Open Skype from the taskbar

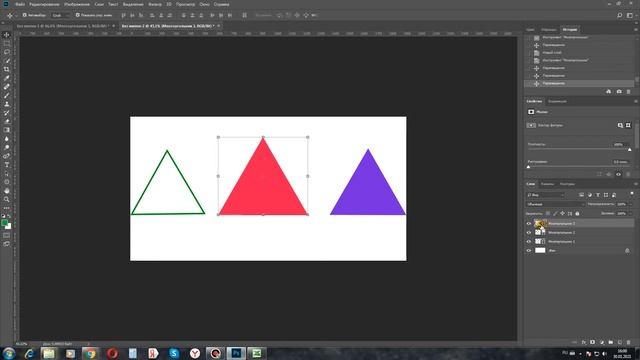click(174, 353)
